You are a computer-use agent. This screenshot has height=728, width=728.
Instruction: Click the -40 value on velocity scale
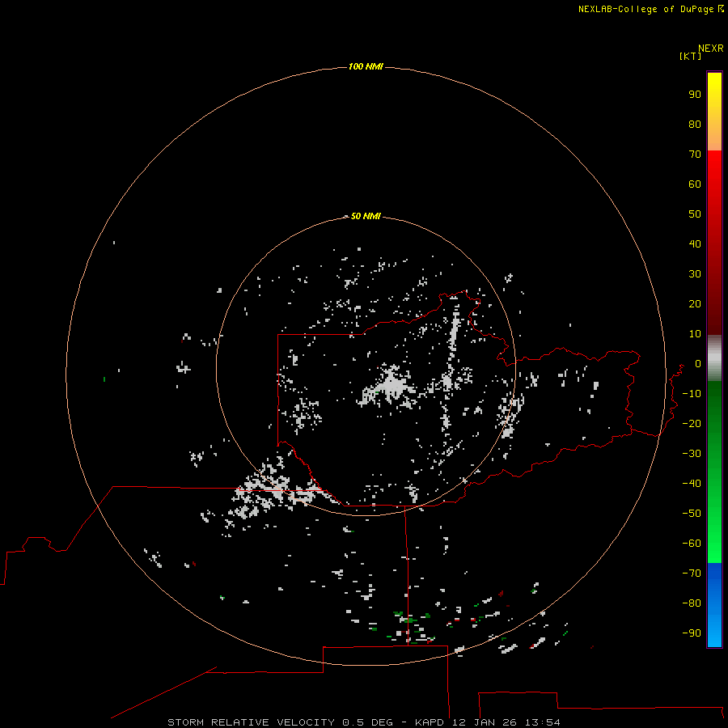coord(692,484)
